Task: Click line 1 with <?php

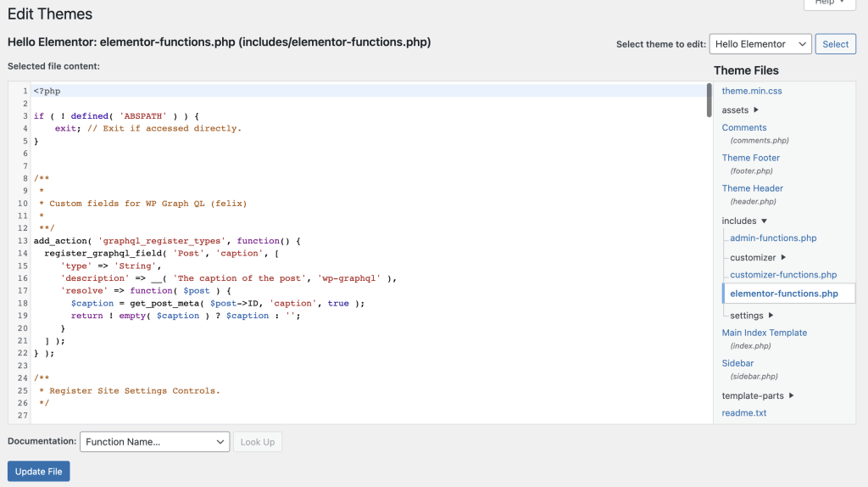Action: (x=47, y=91)
